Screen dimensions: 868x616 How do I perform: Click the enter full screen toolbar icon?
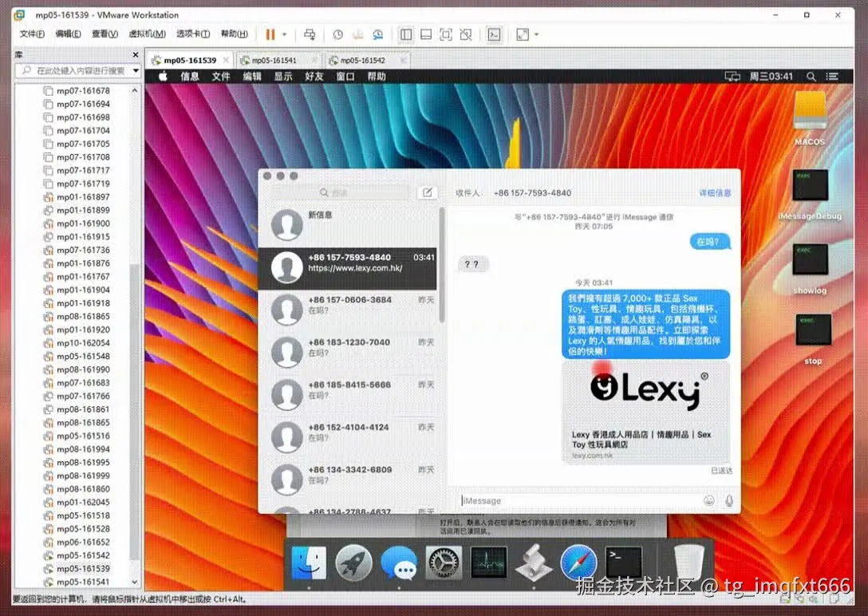click(x=446, y=34)
